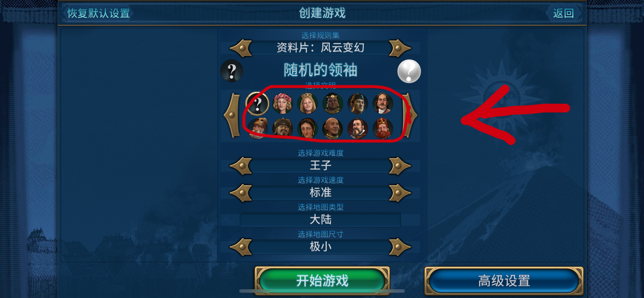Lower game difficulty below 王子
Image resolution: width=644 pixels, height=298 pixels.
click(x=241, y=166)
